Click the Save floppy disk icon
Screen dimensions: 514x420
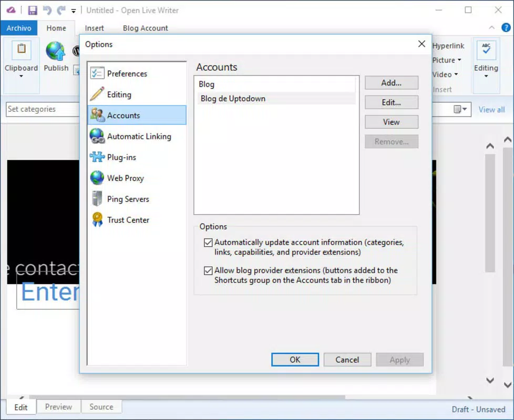click(x=33, y=10)
